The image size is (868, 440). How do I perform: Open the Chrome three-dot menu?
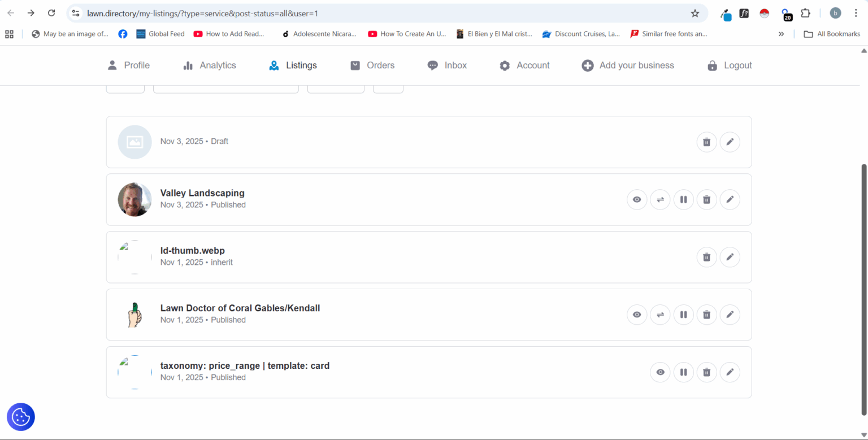[856, 13]
